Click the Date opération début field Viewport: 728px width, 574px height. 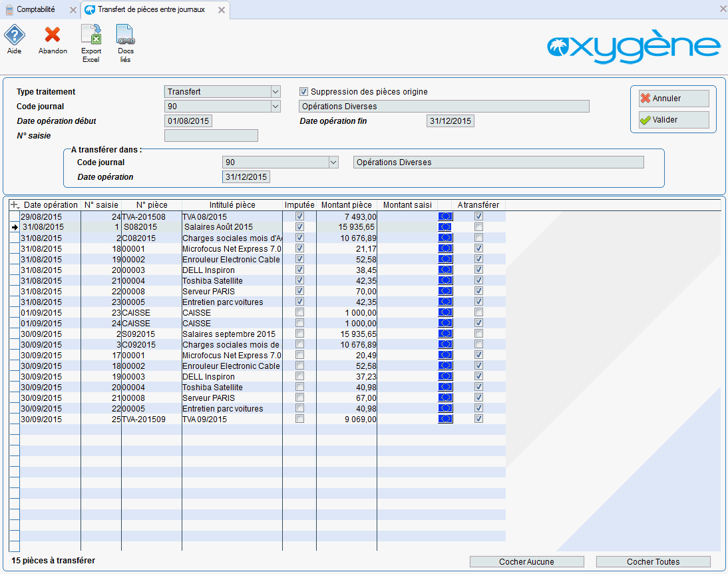pos(188,121)
